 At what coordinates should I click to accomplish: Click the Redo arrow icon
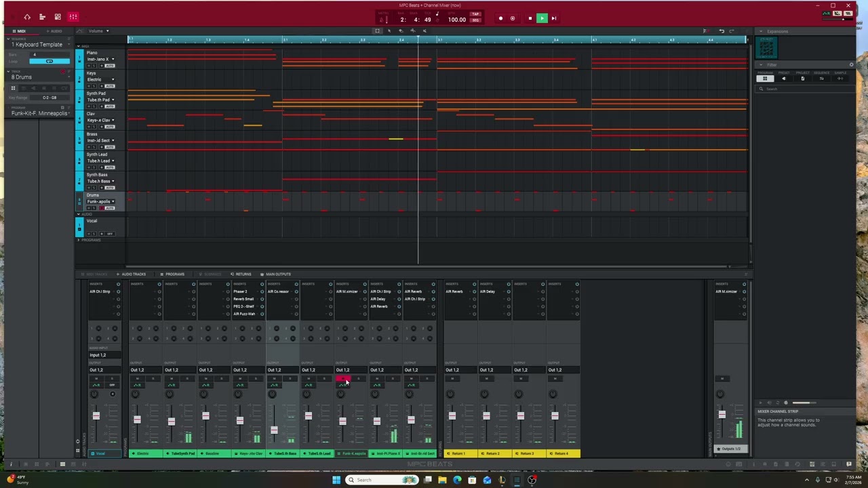coord(731,30)
